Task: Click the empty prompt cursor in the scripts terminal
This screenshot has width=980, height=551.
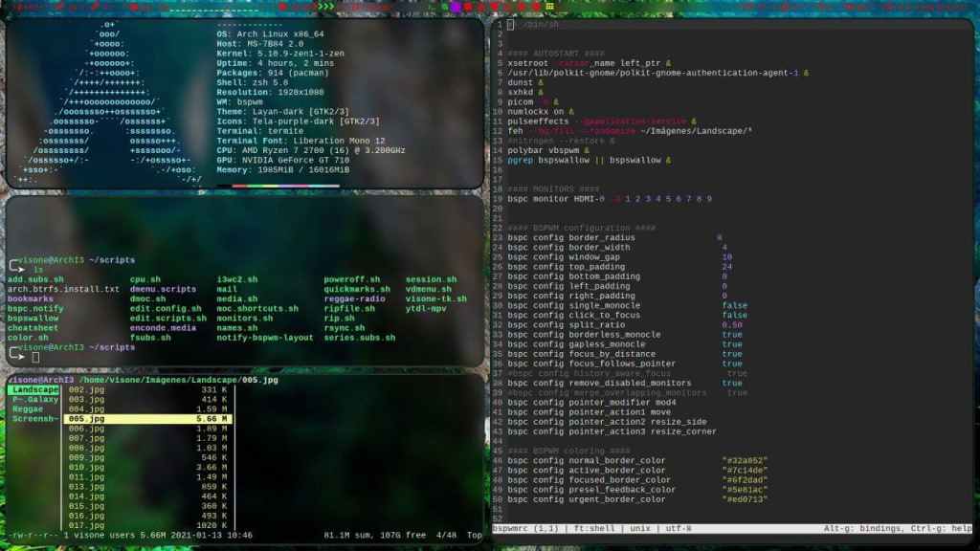Action: tap(35, 357)
